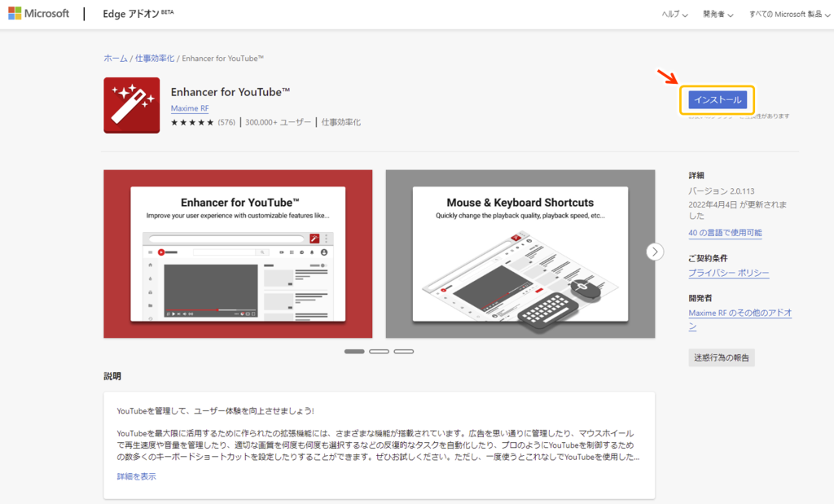Click the Enhancer for YouTube magic wand icon
The image size is (834, 504).
[131, 105]
